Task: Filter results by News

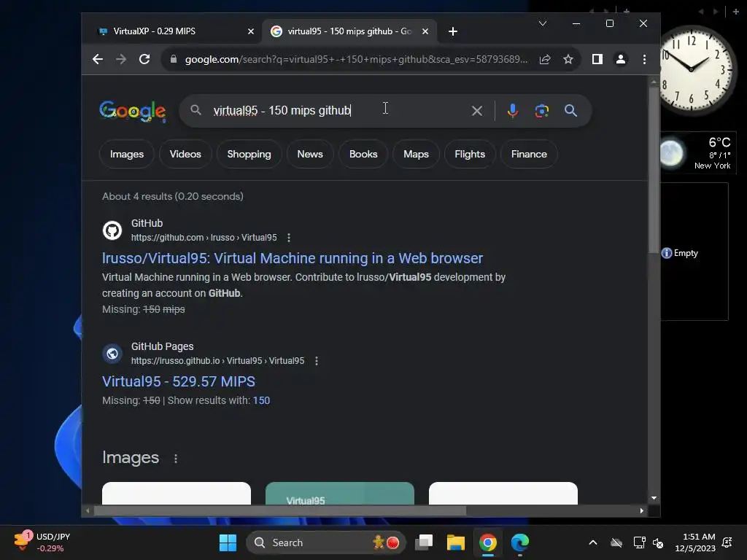Action: tap(310, 155)
